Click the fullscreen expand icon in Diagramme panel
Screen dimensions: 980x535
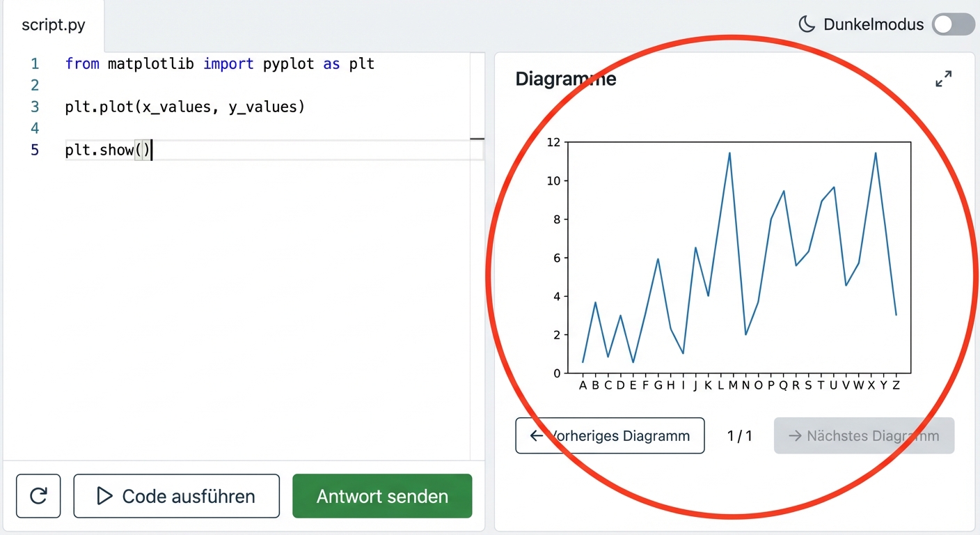coord(943,79)
